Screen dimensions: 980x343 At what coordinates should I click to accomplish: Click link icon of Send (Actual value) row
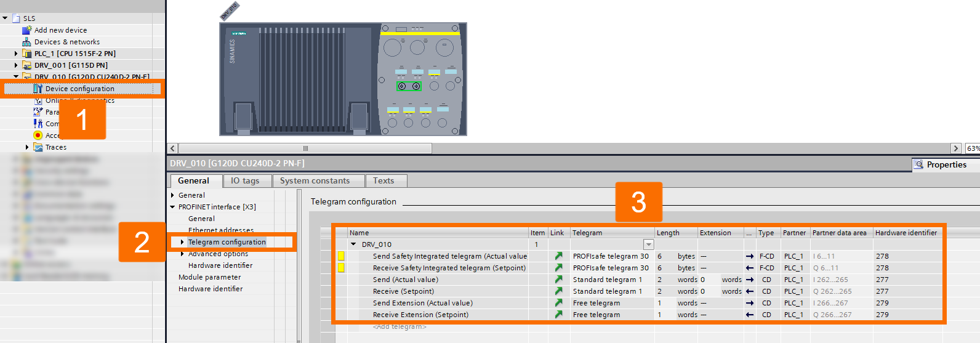558,280
